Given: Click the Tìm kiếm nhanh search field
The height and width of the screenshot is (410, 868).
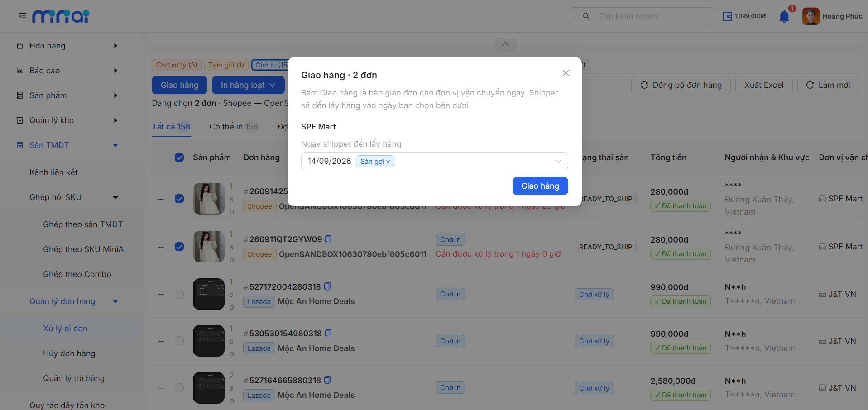Looking at the screenshot, I should [x=641, y=16].
